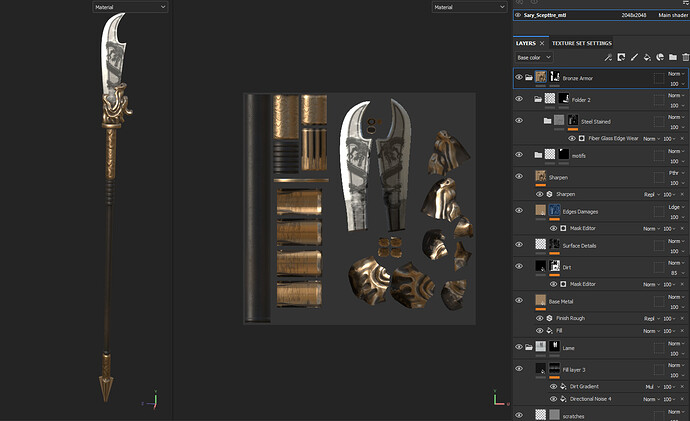Open Dirt Gradient Mul blend dropdown
This screenshot has height=421, width=690.
(652, 387)
